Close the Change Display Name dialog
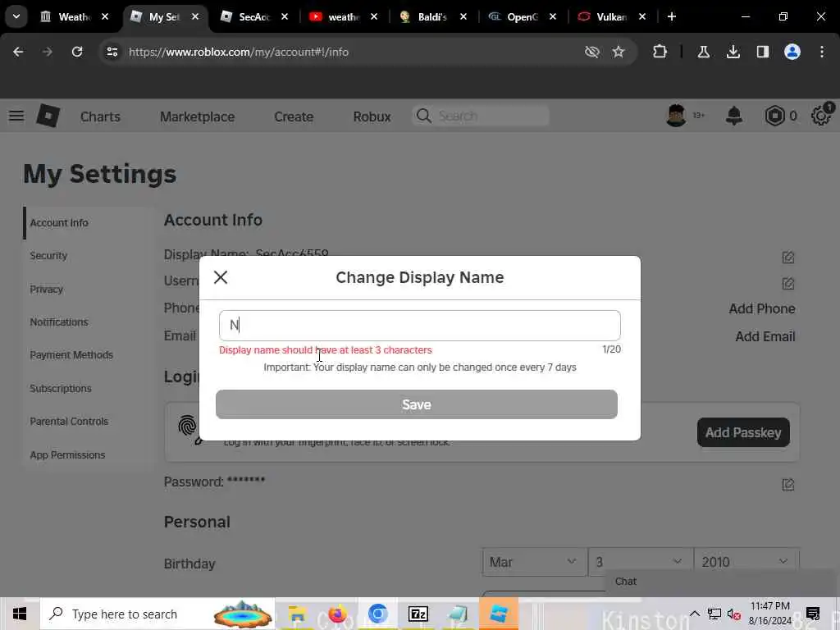Image resolution: width=840 pixels, height=630 pixels. [221, 277]
